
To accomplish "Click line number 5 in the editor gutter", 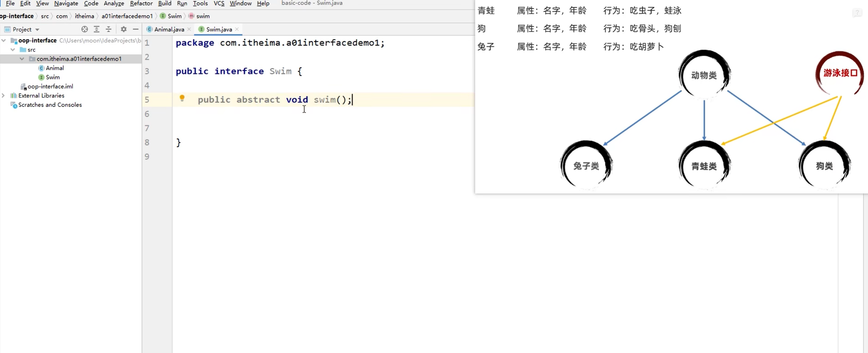I will tap(147, 100).
